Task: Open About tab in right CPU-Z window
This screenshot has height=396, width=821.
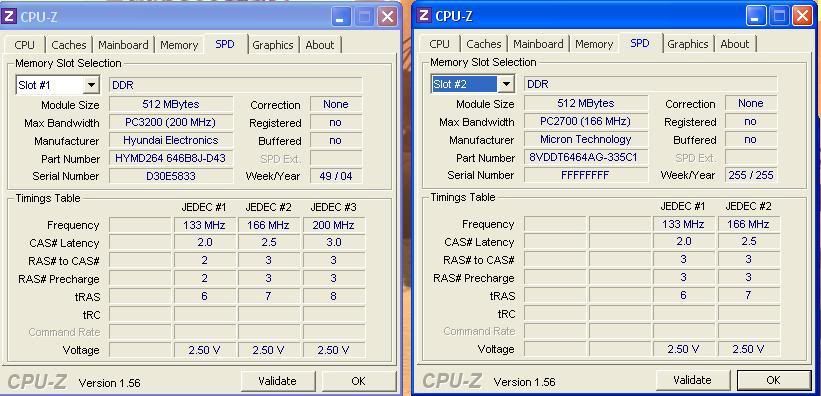Action: pyautogui.click(x=735, y=44)
